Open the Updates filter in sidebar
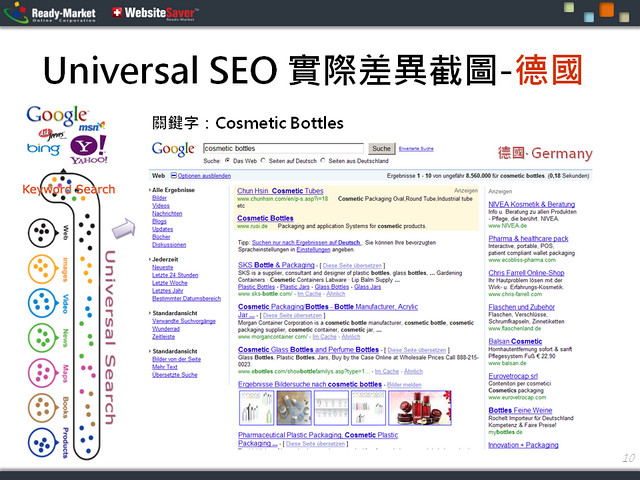This screenshot has width=640, height=480. (x=162, y=229)
